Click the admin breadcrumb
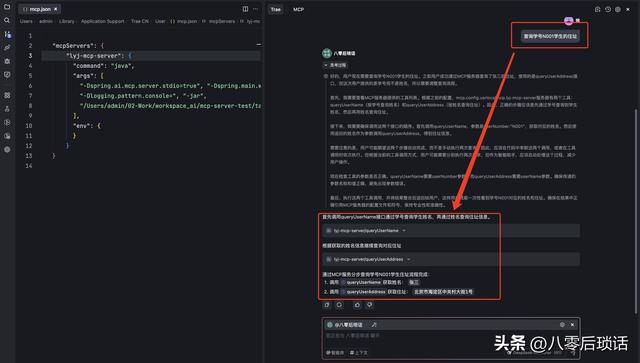640x363 pixels. point(46,21)
